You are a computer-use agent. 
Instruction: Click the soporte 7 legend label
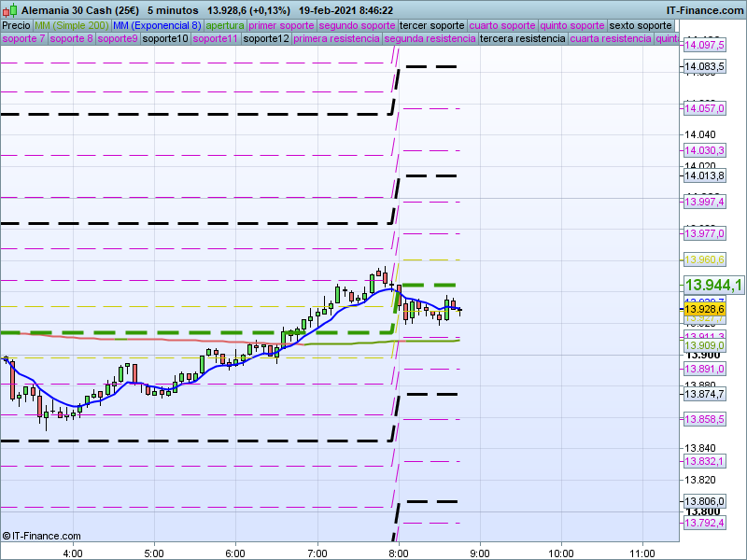pos(24,38)
